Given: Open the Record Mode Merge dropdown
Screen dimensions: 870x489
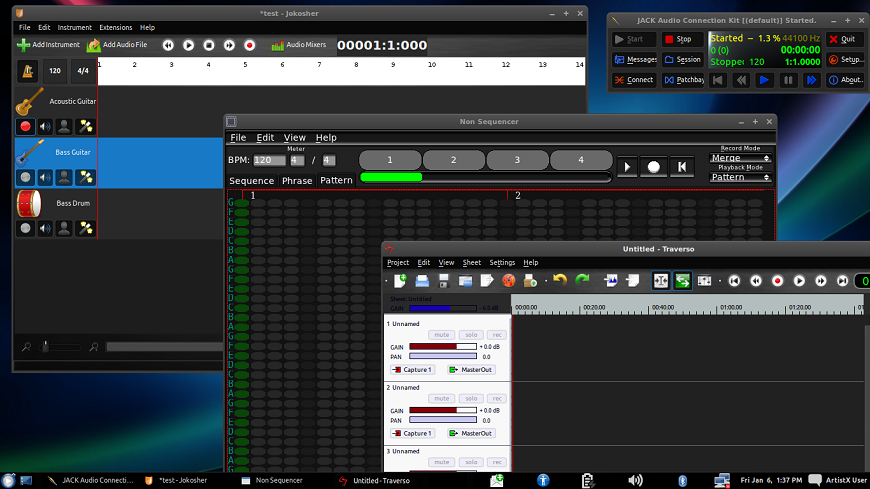Looking at the screenshot, I should point(741,158).
